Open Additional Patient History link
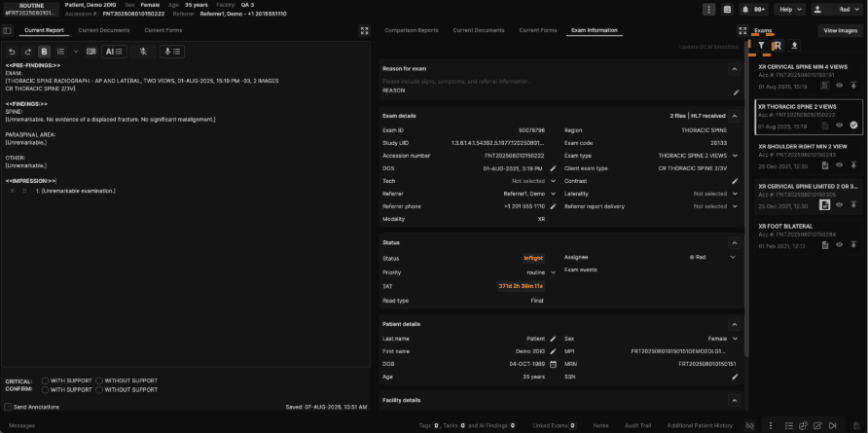Screen dimensions: 868x433 (700, 426)
